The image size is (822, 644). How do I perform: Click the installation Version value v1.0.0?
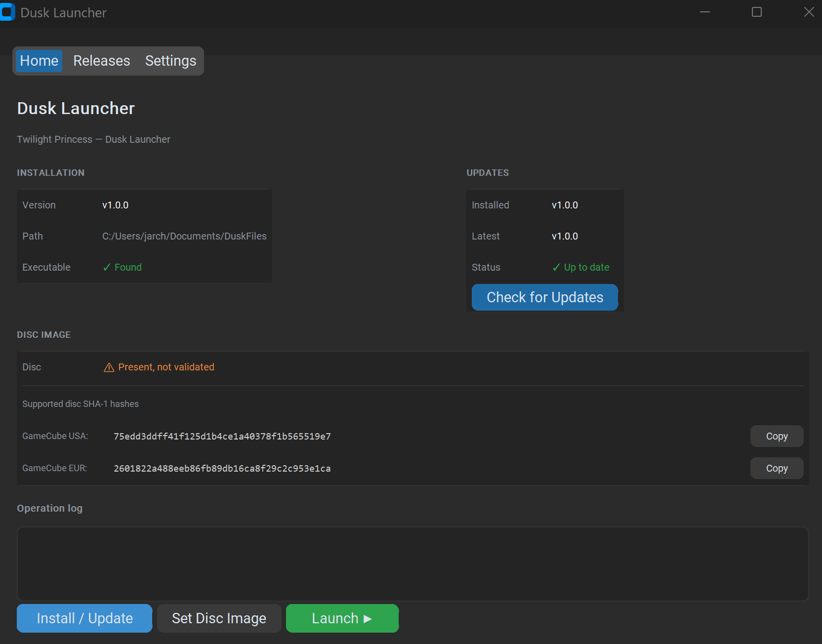tap(115, 205)
